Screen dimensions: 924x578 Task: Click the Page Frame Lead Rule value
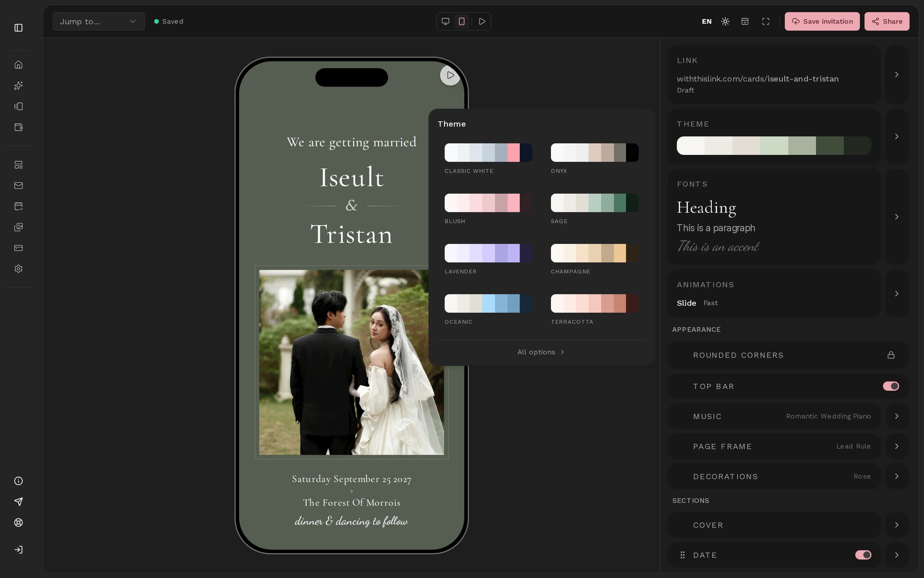point(853,446)
